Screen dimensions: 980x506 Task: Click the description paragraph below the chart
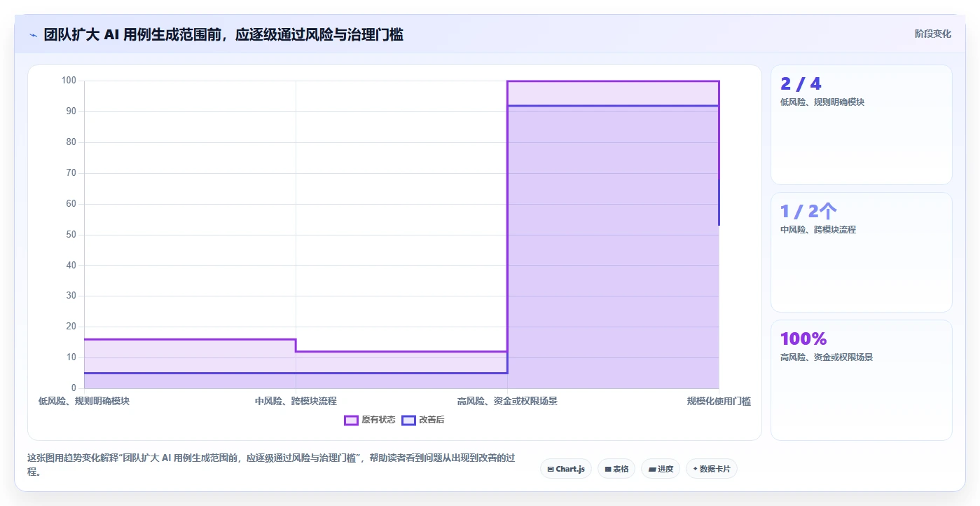tap(272, 465)
